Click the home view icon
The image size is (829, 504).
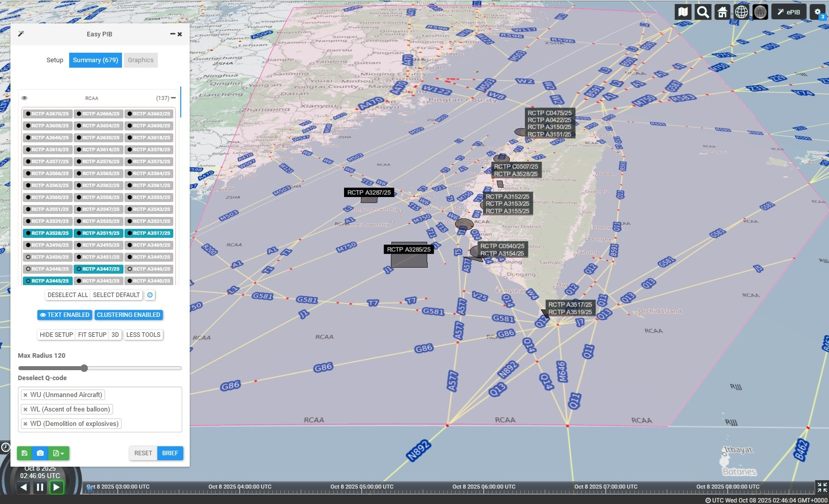coord(722,12)
